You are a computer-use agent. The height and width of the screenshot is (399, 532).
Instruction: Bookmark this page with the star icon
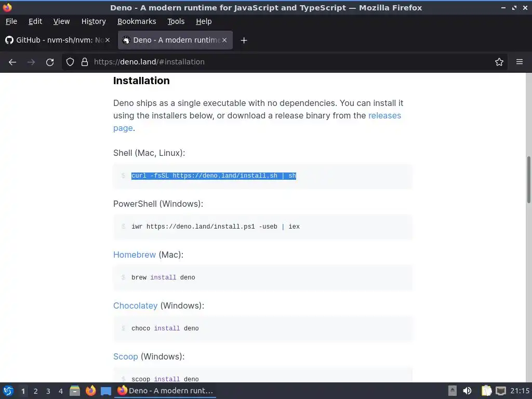[499, 62]
